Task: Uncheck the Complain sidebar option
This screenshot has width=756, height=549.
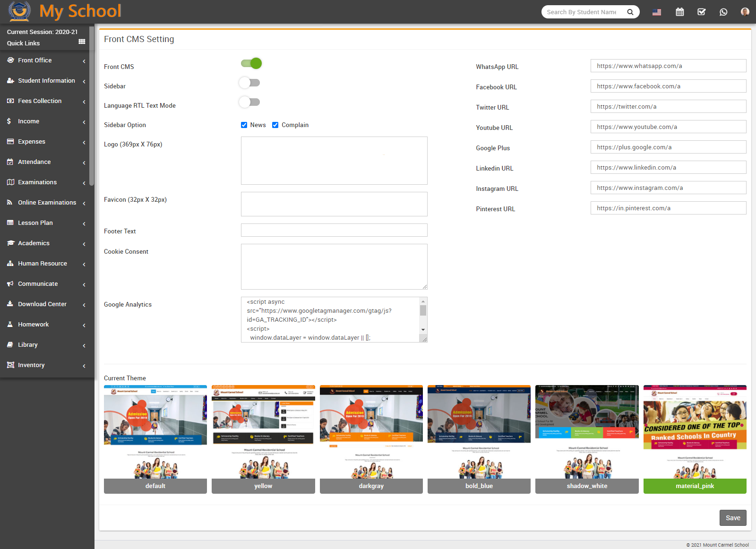Action: pos(275,125)
